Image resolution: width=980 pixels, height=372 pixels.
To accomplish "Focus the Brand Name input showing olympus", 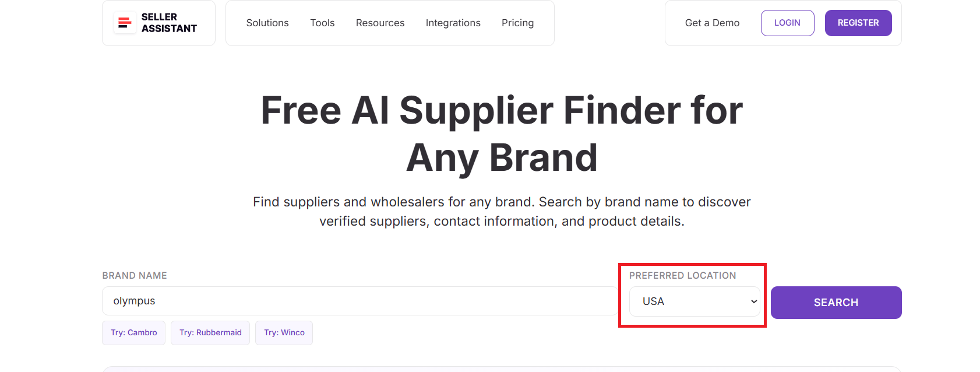I will coord(350,301).
